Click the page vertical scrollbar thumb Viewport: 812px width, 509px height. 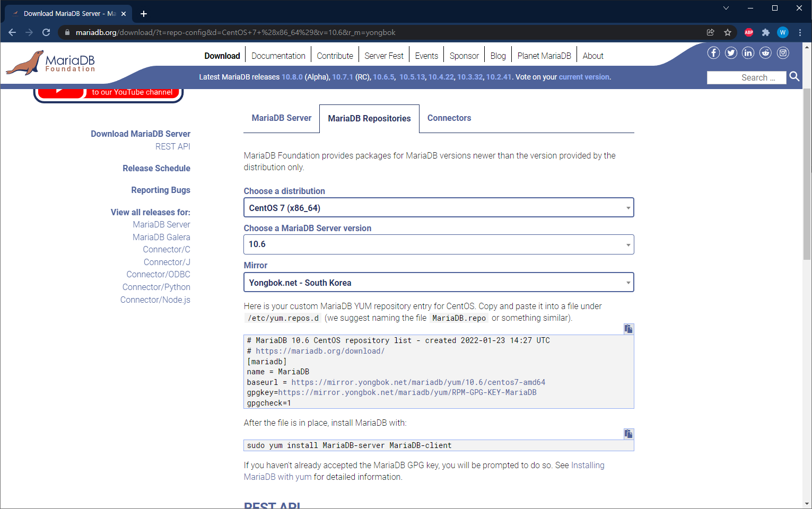pyautogui.click(x=807, y=174)
